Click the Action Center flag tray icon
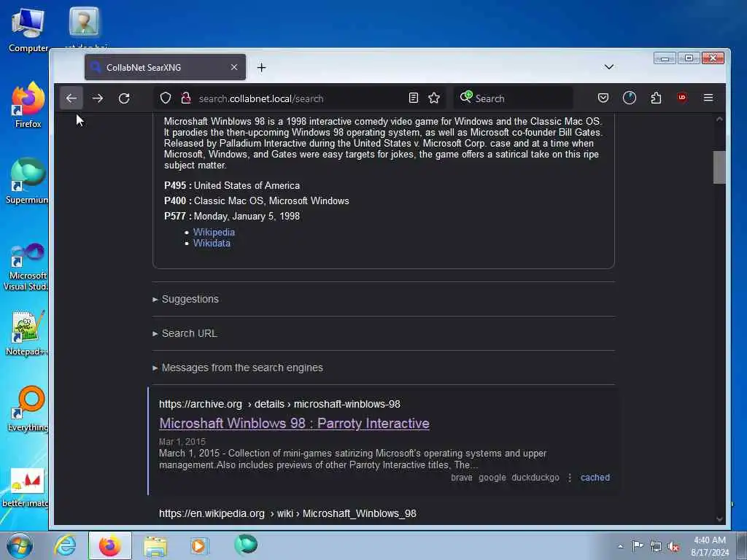The image size is (747, 560). [x=638, y=545]
